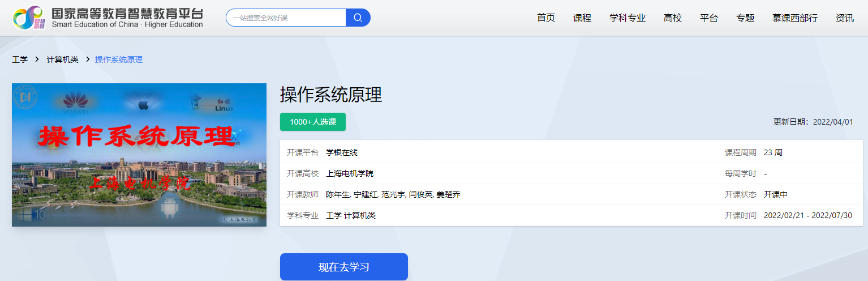
Task: Click the Smart Education platform logo
Action: [108, 18]
